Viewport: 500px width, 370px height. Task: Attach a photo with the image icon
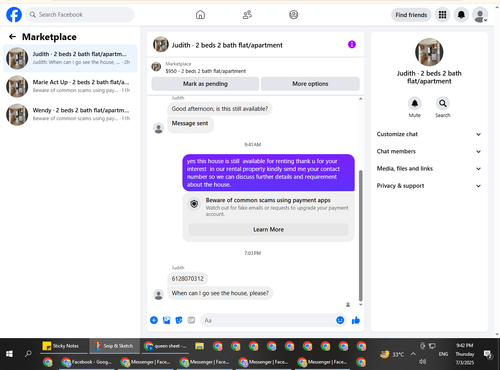[166, 320]
